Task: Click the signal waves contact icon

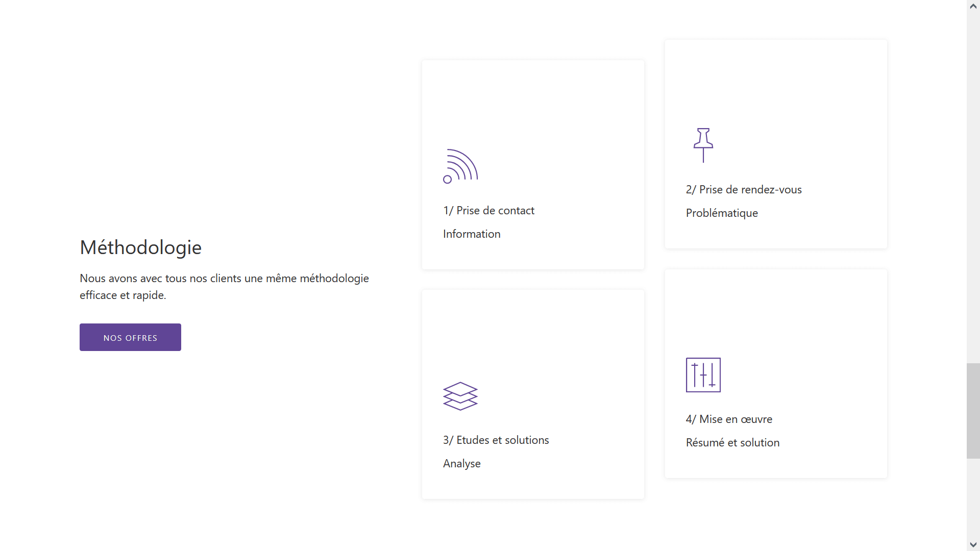Action: point(460,166)
